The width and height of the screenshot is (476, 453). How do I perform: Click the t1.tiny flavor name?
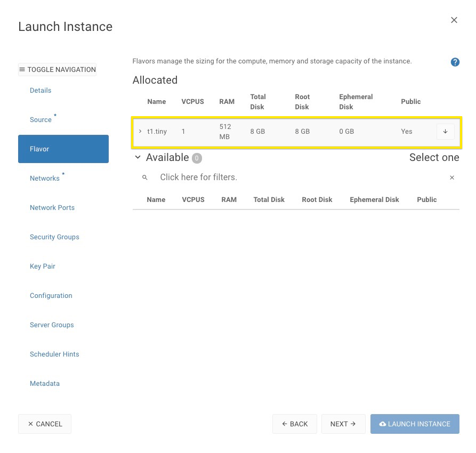click(x=157, y=132)
